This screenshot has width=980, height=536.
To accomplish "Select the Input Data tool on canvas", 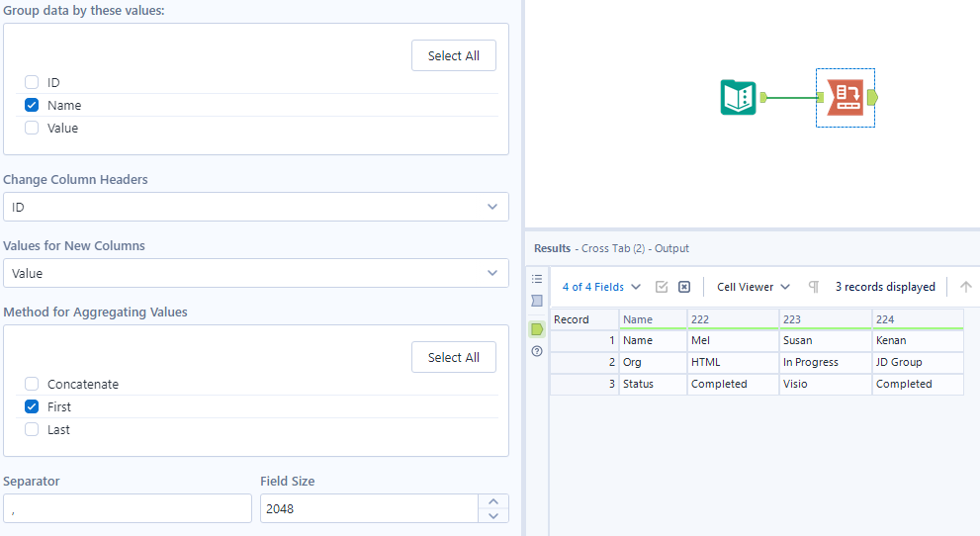I will pos(739,97).
